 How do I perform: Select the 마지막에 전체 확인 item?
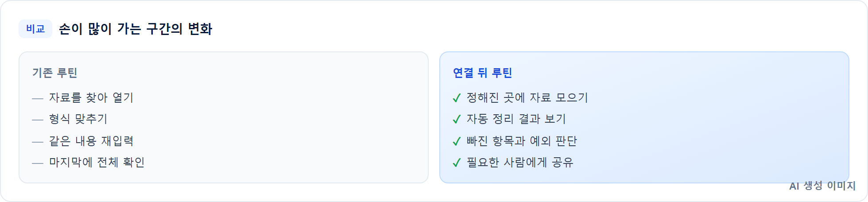click(x=97, y=162)
